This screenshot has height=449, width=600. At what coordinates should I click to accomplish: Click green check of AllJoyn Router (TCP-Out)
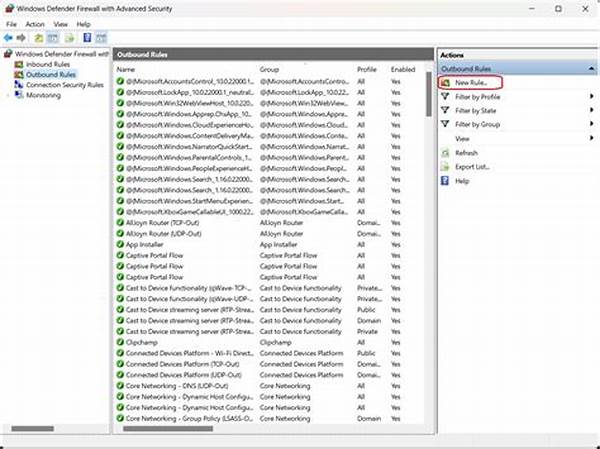pos(120,222)
